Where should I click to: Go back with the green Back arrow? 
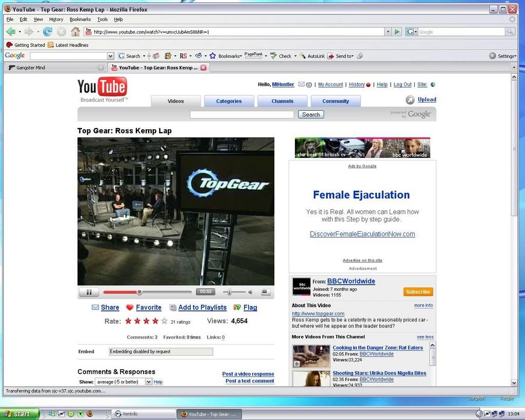click(x=11, y=32)
